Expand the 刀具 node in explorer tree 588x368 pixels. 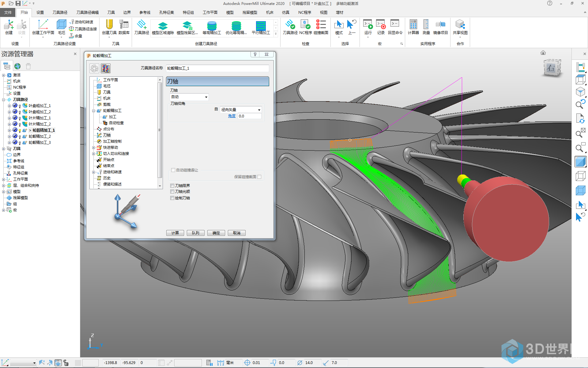(4, 149)
